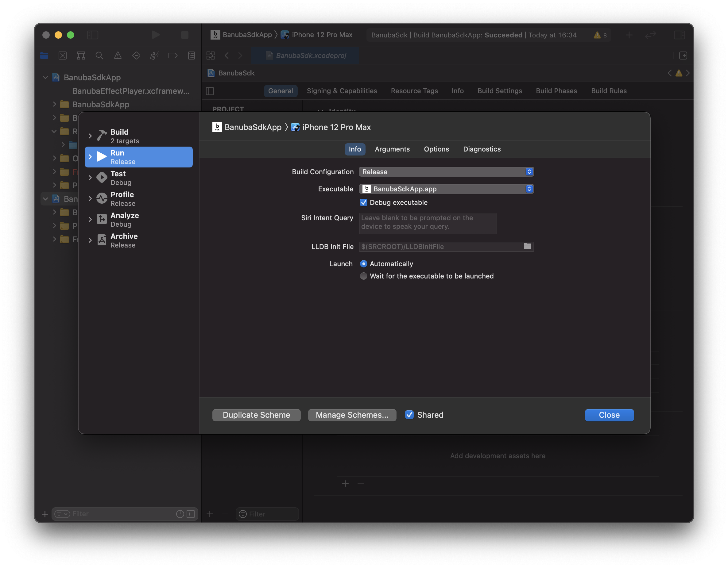Select the BanubaSdk.xcodeproj editor tab
Viewport: 728px width, 568px height.
click(x=306, y=56)
